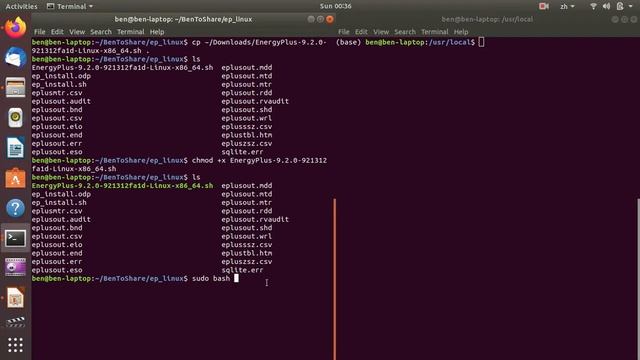Open View menu in ep_linux terminal
The height and width of the screenshot is (360, 640).
77,32
